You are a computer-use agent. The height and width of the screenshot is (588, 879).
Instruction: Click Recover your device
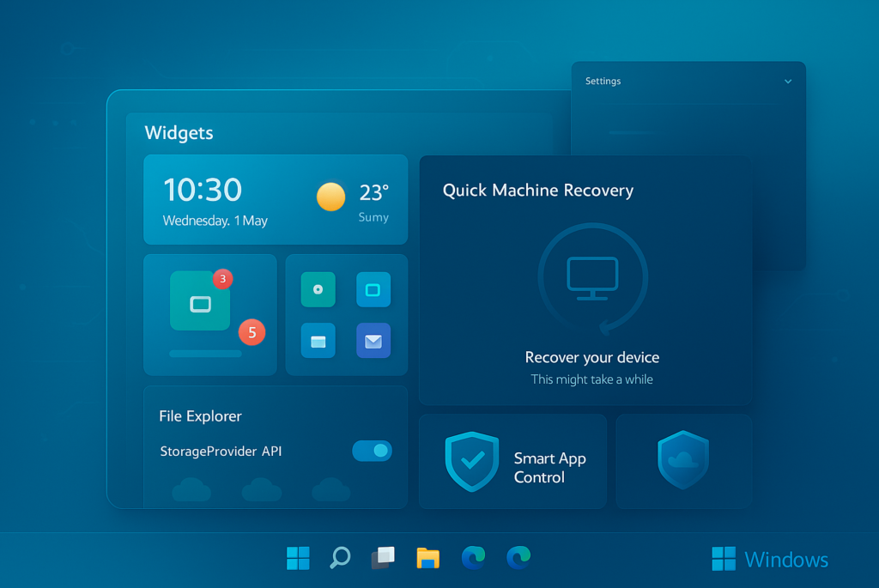[x=592, y=358]
